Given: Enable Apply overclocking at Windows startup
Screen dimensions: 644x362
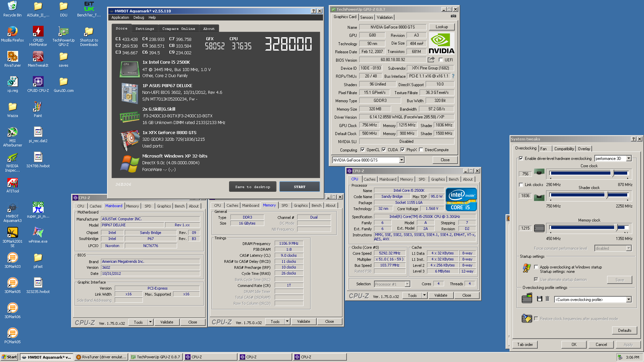Looking at the screenshot, I should tap(536, 267).
